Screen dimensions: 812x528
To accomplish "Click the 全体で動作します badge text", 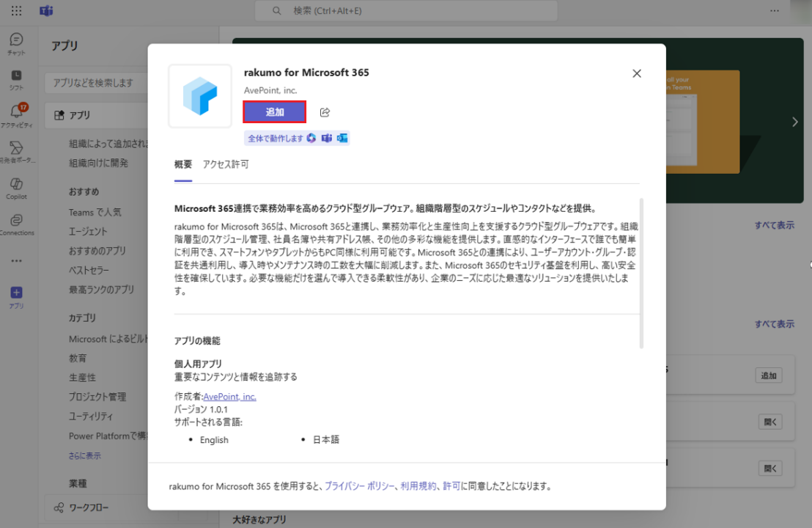I will pyautogui.click(x=275, y=139).
